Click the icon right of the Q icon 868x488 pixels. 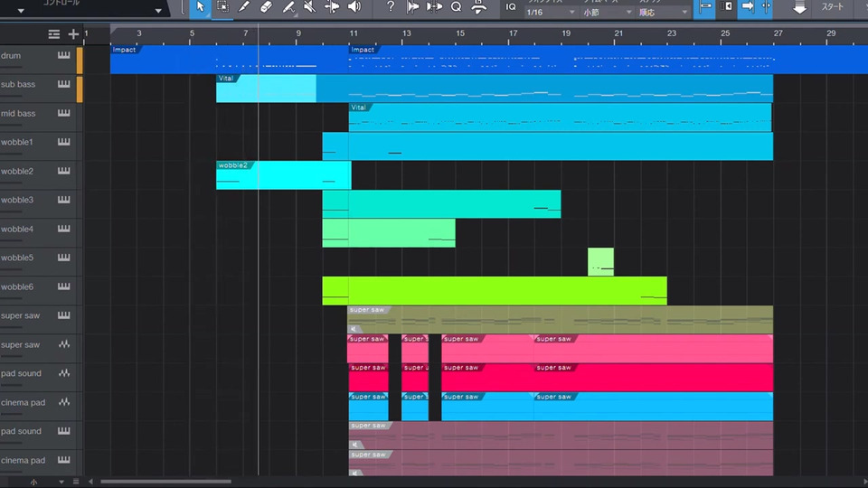tap(478, 7)
